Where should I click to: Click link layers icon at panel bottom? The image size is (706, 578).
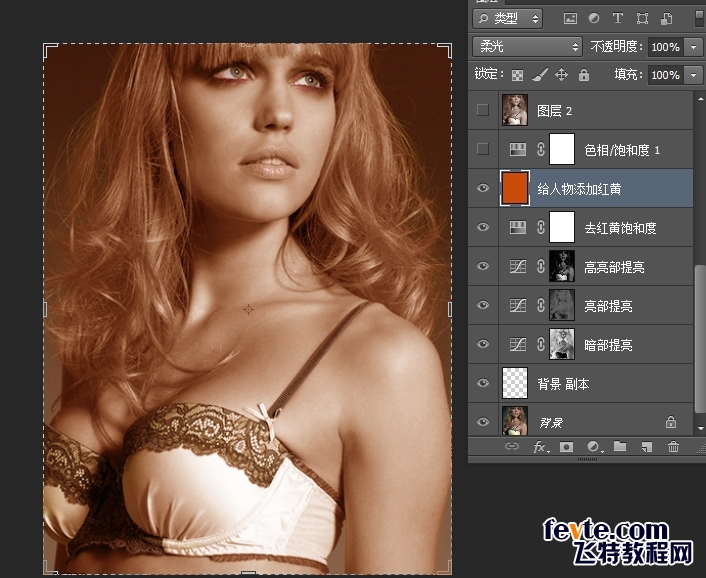512,446
